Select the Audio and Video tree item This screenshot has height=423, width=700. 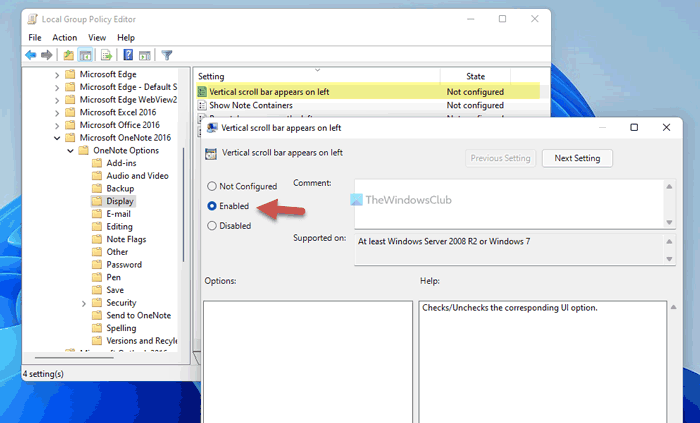[137, 176]
